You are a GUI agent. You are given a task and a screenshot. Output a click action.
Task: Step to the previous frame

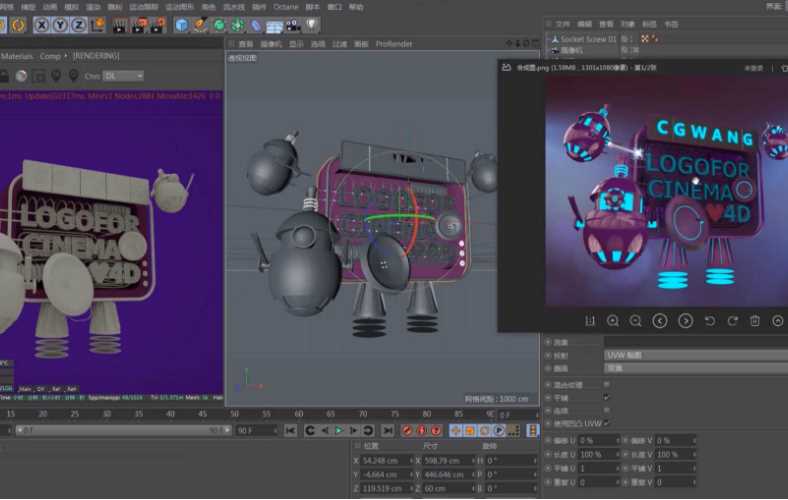[325, 430]
